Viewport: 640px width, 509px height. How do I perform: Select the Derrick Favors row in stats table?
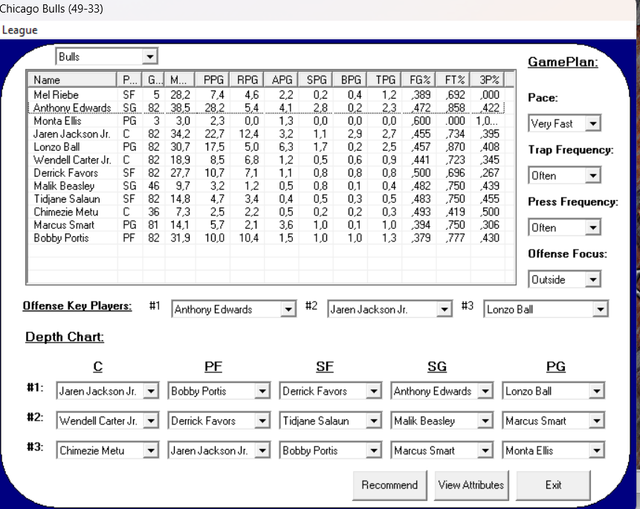point(267,173)
